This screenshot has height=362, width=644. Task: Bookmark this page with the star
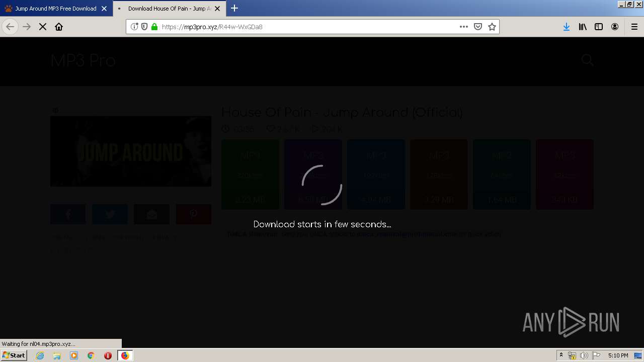[x=492, y=27]
